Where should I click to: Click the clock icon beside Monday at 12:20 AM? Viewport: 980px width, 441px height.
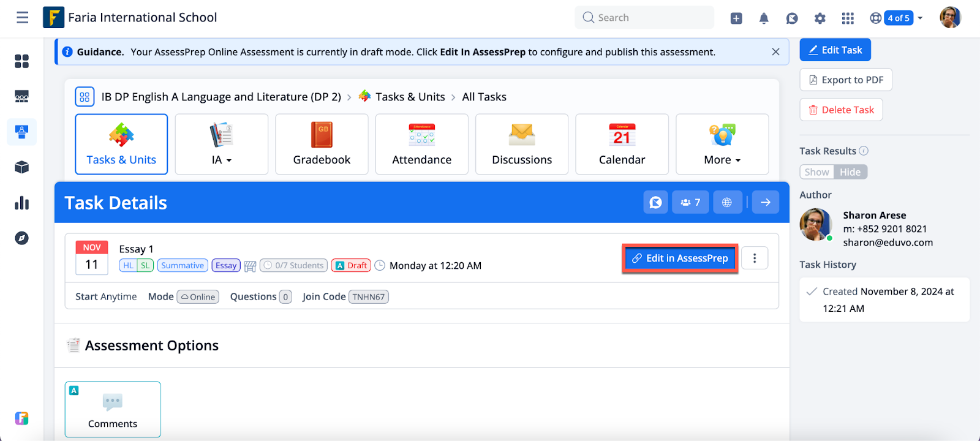tap(380, 265)
